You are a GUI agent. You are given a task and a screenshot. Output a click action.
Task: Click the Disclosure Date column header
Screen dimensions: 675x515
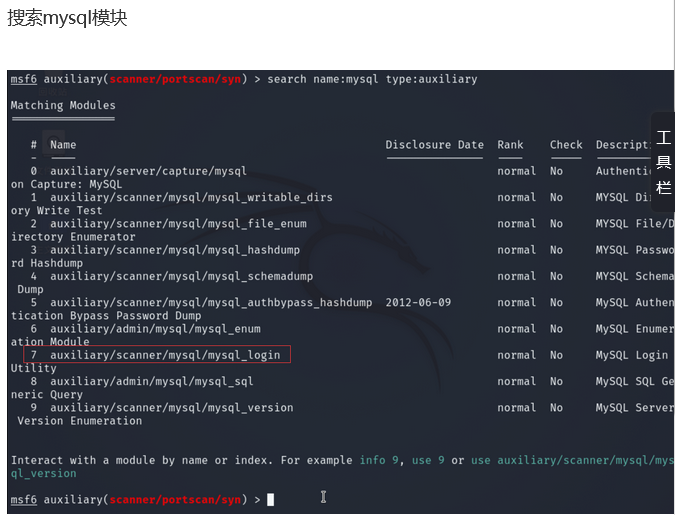pos(434,145)
